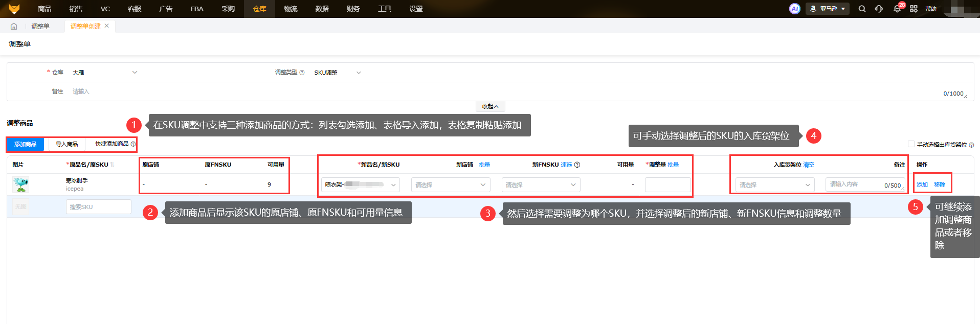Image resolution: width=980 pixels, height=324 pixels.
Task: Click the 速选 link next to 新FNSKU
Action: pos(566,165)
